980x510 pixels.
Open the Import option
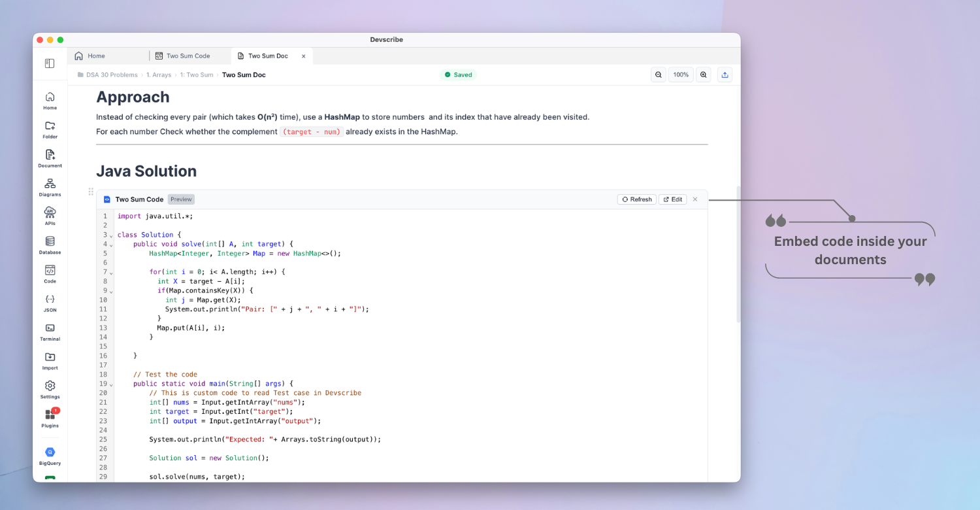pyautogui.click(x=50, y=361)
